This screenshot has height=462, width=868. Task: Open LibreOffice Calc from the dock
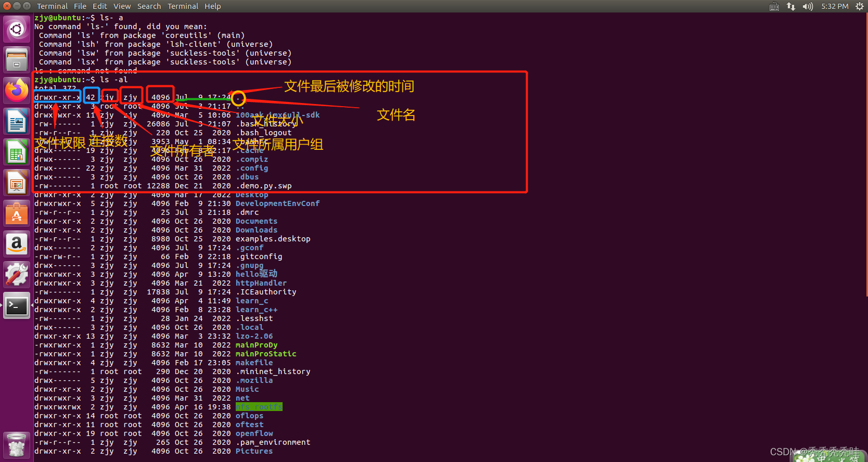click(x=17, y=152)
